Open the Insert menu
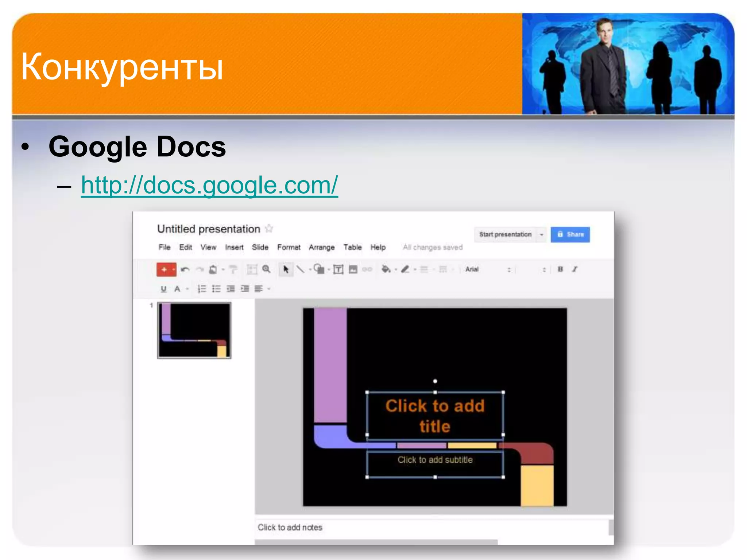Screen dimensions: 747x560 pyautogui.click(x=234, y=247)
